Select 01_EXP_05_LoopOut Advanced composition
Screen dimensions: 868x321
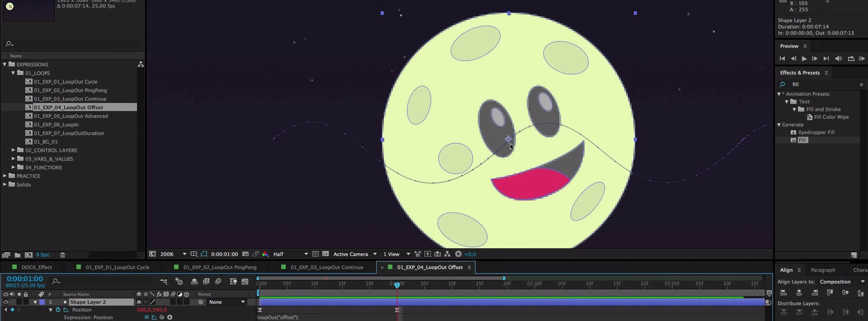(x=71, y=116)
